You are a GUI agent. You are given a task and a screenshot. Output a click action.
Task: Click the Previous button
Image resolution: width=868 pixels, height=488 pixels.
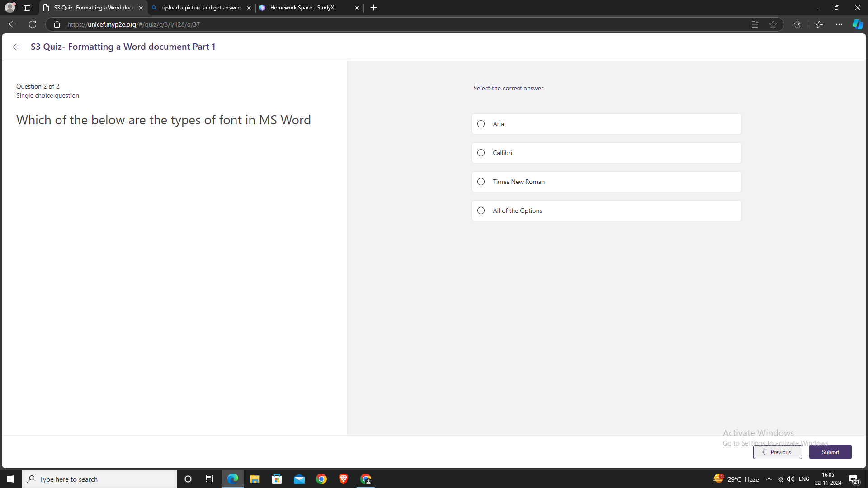pyautogui.click(x=777, y=452)
